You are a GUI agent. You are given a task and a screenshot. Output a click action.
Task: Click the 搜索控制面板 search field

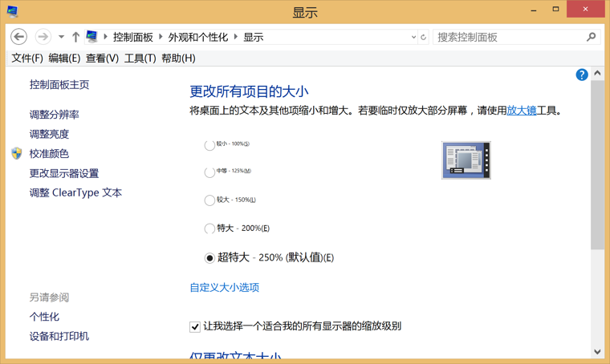pos(510,37)
